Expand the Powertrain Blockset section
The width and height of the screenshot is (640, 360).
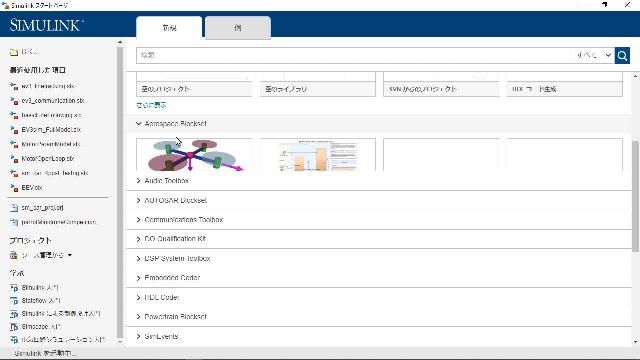pyautogui.click(x=138, y=317)
